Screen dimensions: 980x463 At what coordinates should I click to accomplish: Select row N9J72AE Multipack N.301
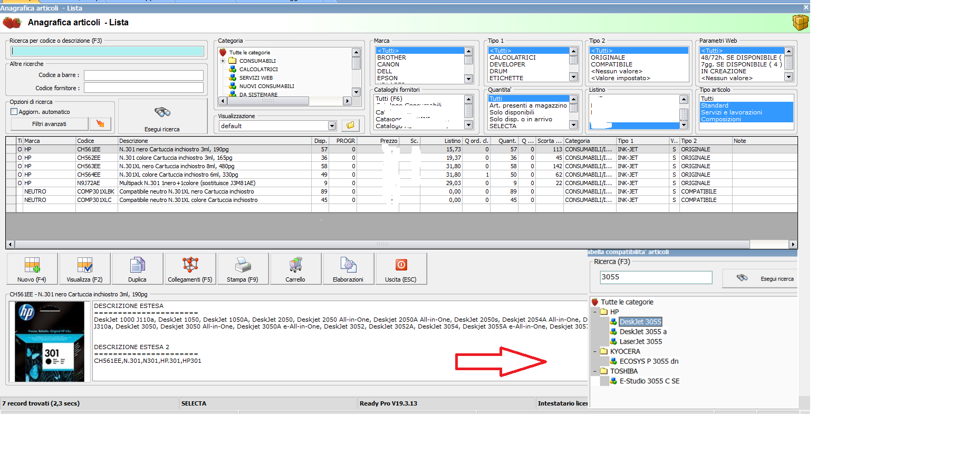click(401, 183)
